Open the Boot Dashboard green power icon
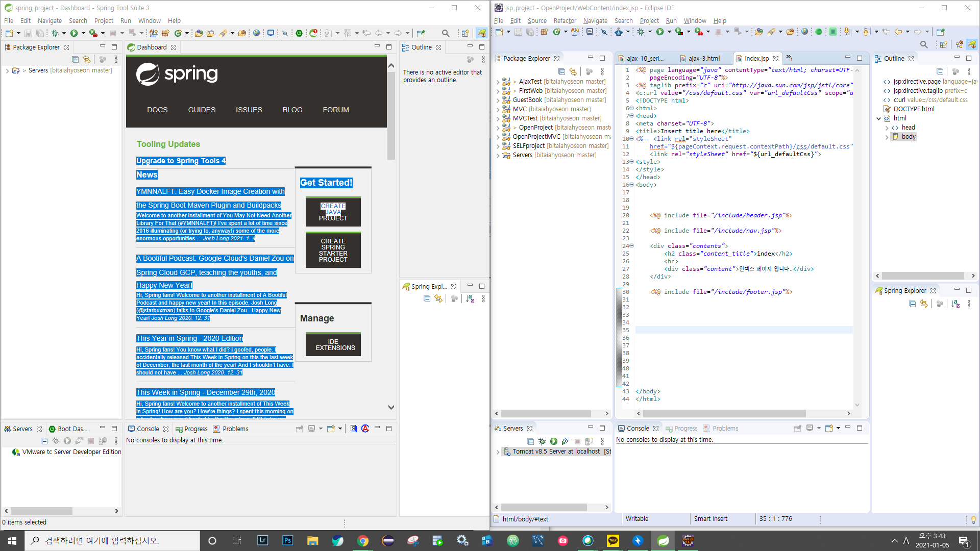 pyautogui.click(x=299, y=33)
